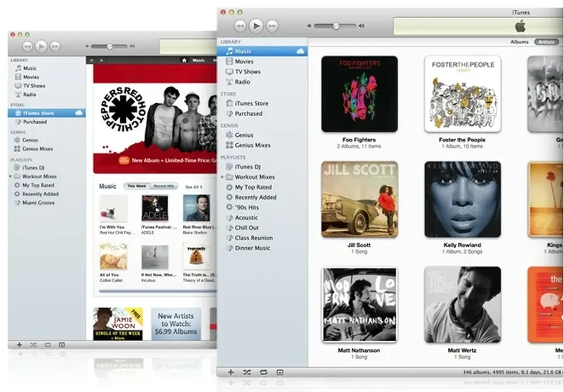Viewport: 564px width, 392px height.
Task: Click the Home icon in the store navigation bar
Action: click(184, 60)
